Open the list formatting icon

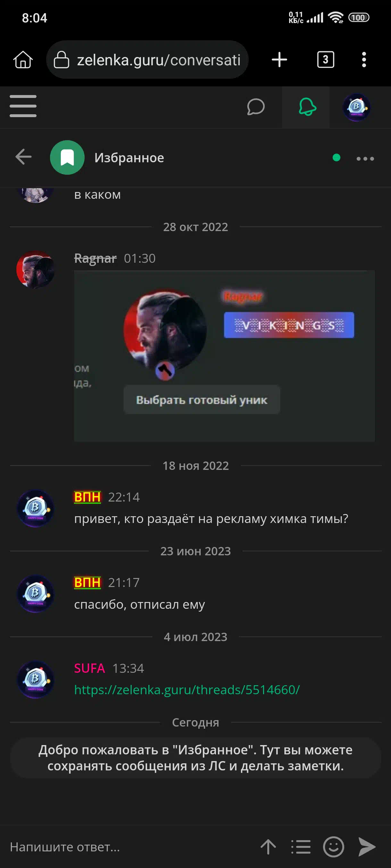coord(301,847)
